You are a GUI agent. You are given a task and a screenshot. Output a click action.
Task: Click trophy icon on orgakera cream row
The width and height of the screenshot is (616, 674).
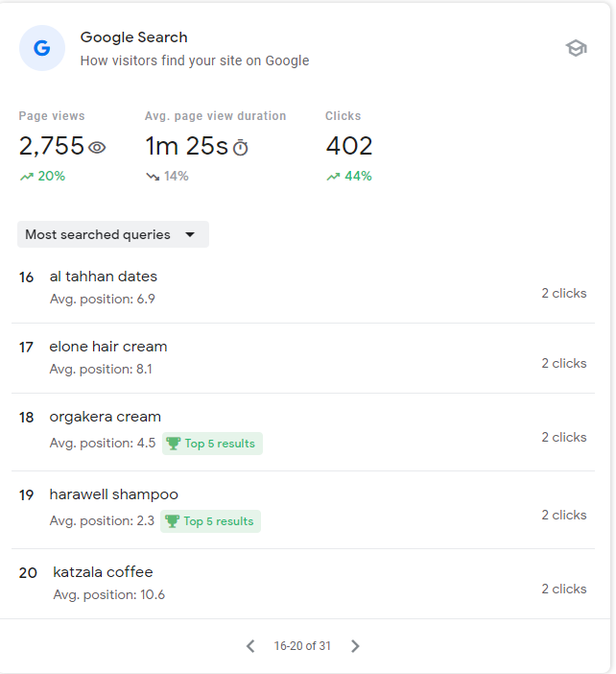[173, 444]
